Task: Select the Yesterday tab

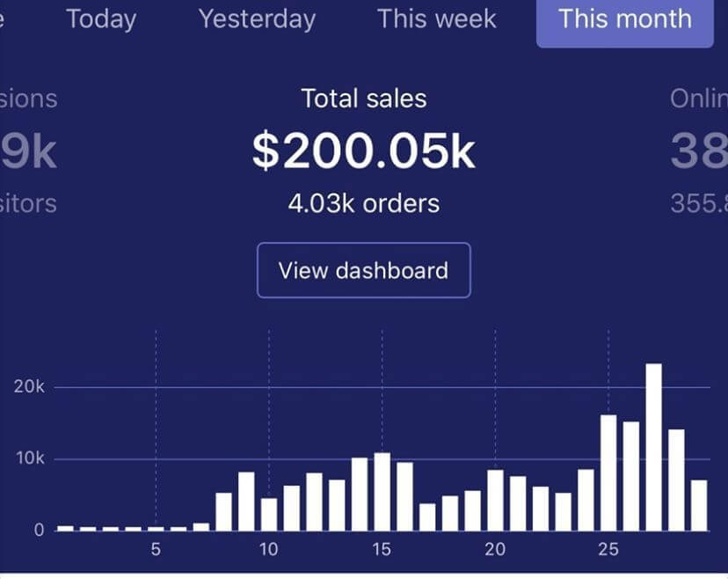Action: pos(257,19)
